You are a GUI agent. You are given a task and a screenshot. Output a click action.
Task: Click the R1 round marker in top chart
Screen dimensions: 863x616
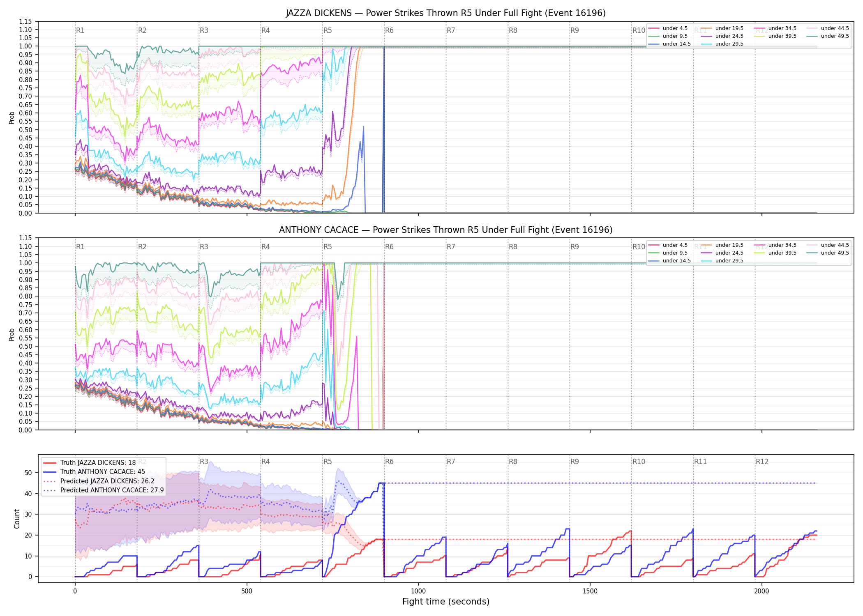click(80, 30)
